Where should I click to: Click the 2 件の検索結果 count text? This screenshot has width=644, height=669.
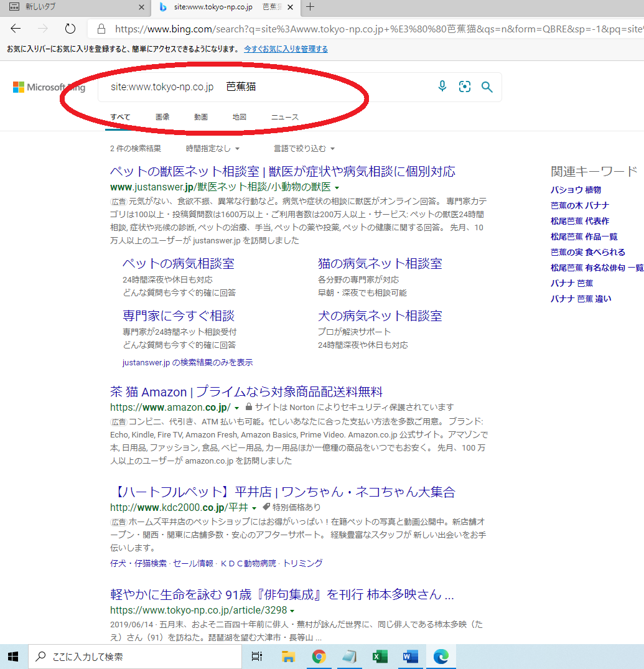coord(136,149)
